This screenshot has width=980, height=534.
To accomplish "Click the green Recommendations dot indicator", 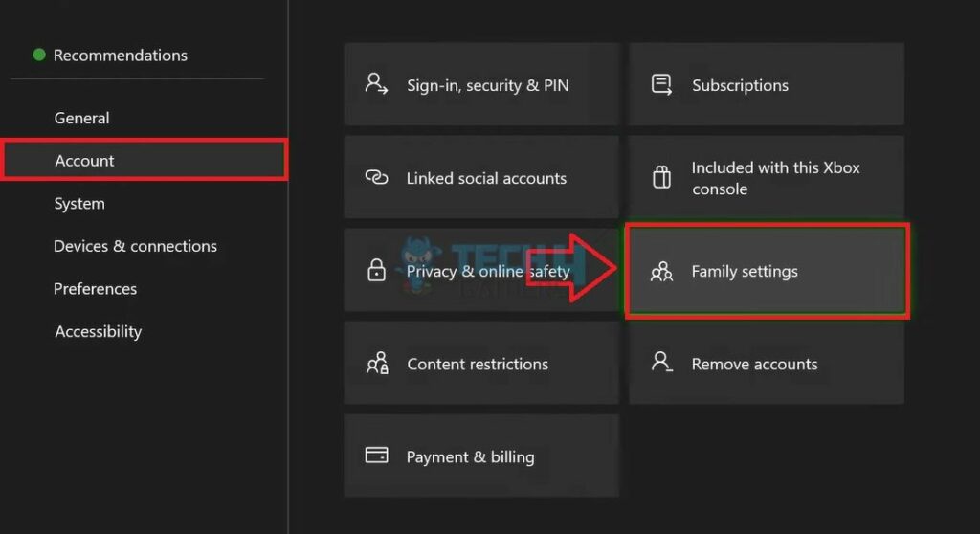I will (x=39, y=55).
